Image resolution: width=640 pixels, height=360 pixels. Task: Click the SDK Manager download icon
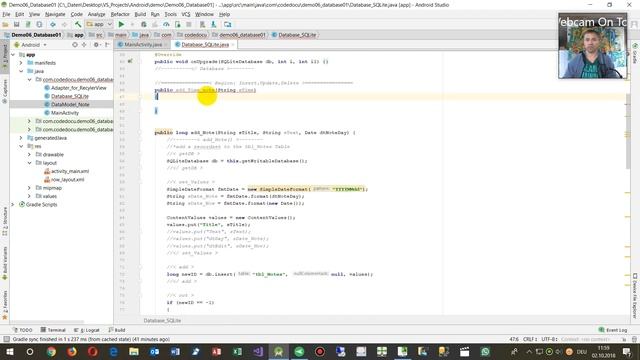[213, 24]
